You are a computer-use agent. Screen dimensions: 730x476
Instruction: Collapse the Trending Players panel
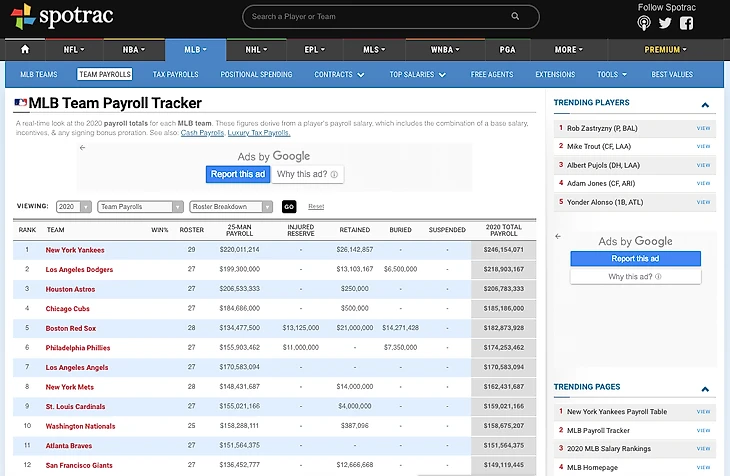coord(705,104)
